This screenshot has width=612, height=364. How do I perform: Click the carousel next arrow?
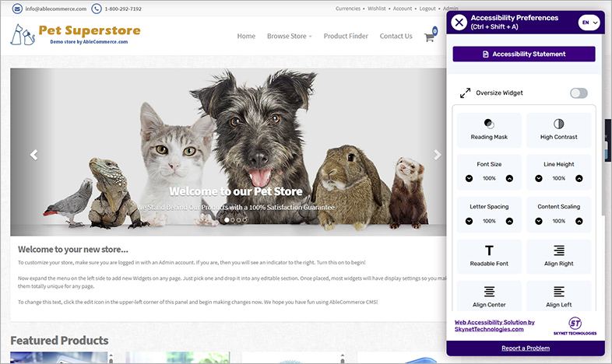click(x=437, y=155)
